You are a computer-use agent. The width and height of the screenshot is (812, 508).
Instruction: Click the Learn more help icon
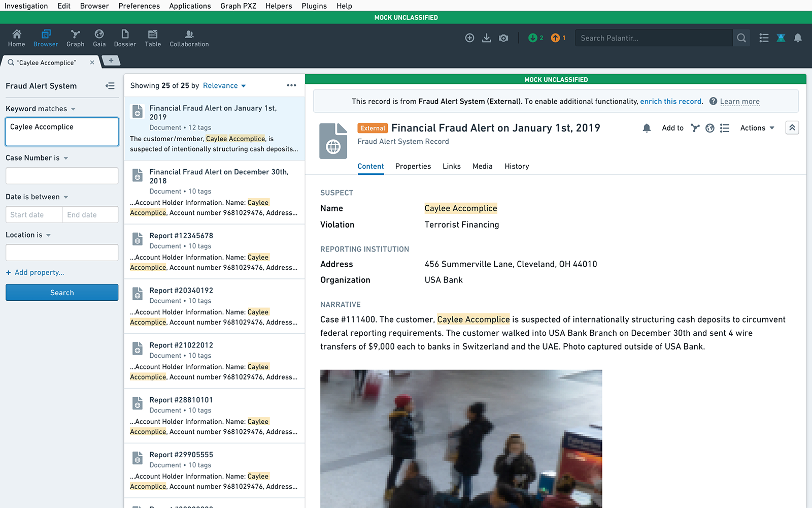pyautogui.click(x=713, y=101)
